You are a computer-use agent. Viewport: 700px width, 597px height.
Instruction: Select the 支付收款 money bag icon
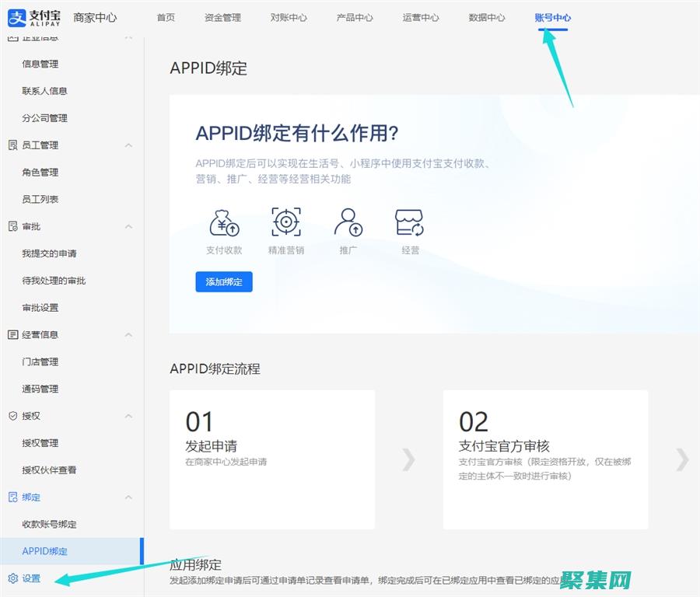click(223, 222)
